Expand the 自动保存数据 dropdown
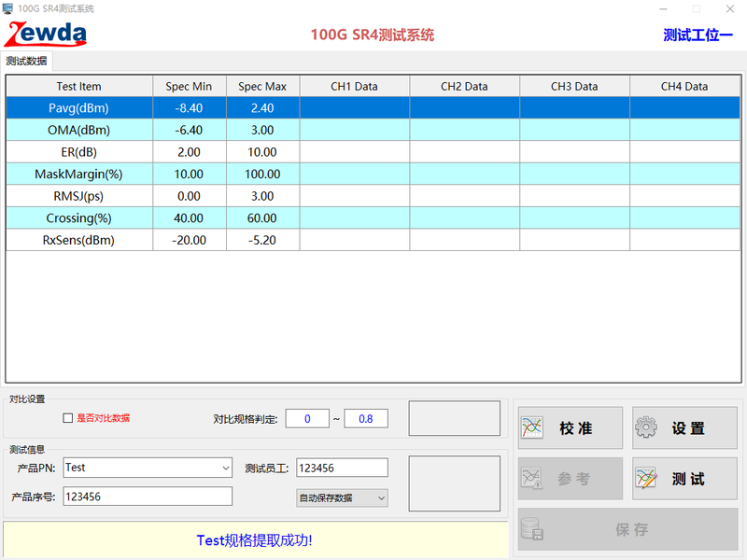Viewport: 747px width, 560px height. point(381,498)
